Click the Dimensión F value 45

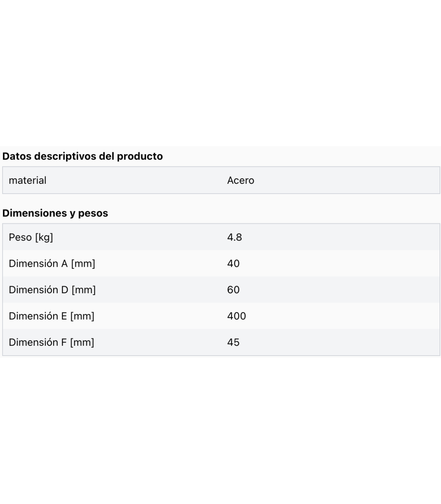tap(233, 342)
